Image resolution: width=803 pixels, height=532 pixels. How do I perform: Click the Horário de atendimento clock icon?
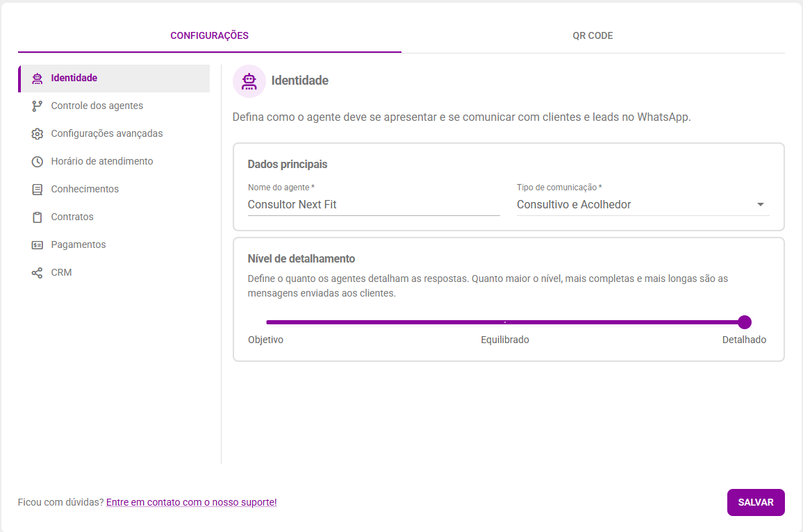click(37, 162)
